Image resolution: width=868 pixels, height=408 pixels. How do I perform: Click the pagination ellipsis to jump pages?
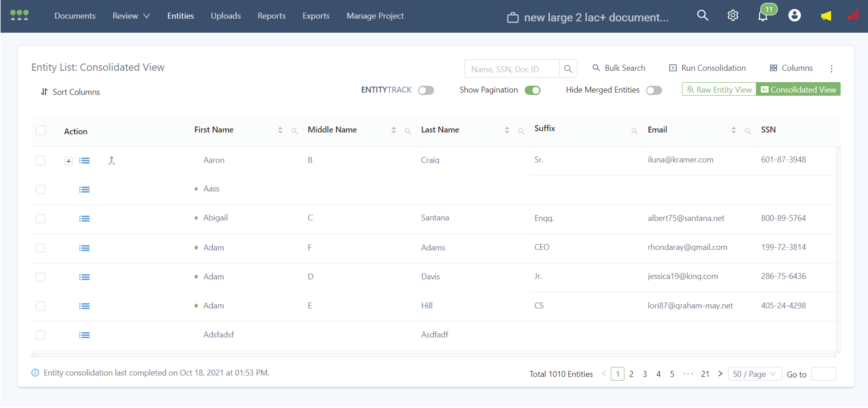(688, 374)
